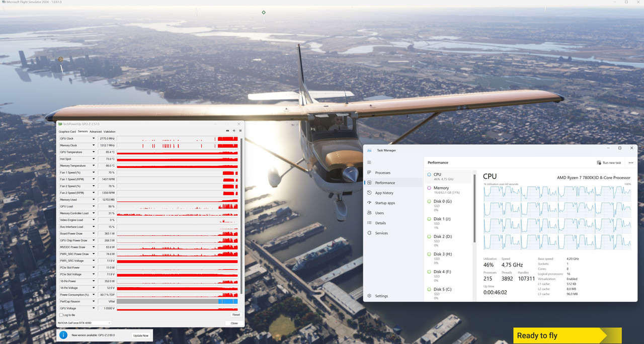Go to Startup apps in Task Manager
This screenshot has width=644, height=344.
[392, 203]
